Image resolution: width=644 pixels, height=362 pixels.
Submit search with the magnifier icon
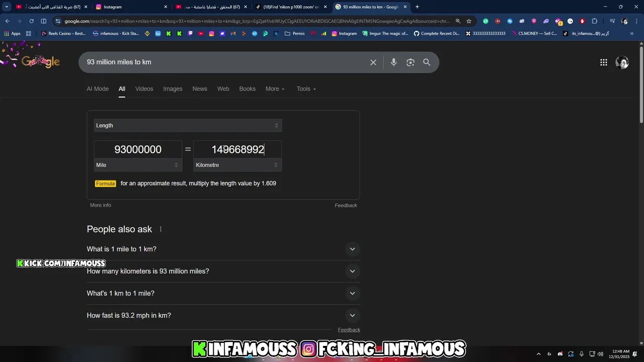(x=427, y=62)
